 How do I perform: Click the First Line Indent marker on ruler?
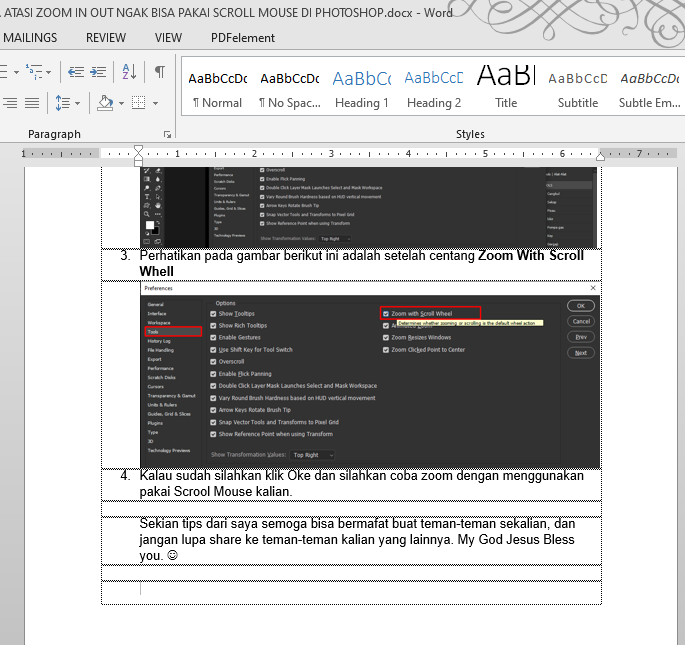pyautogui.click(x=138, y=150)
